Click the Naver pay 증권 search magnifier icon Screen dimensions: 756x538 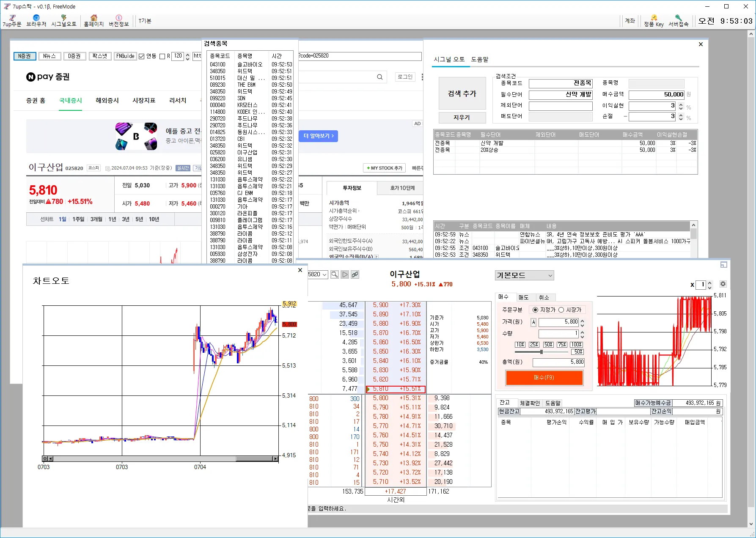380,77
